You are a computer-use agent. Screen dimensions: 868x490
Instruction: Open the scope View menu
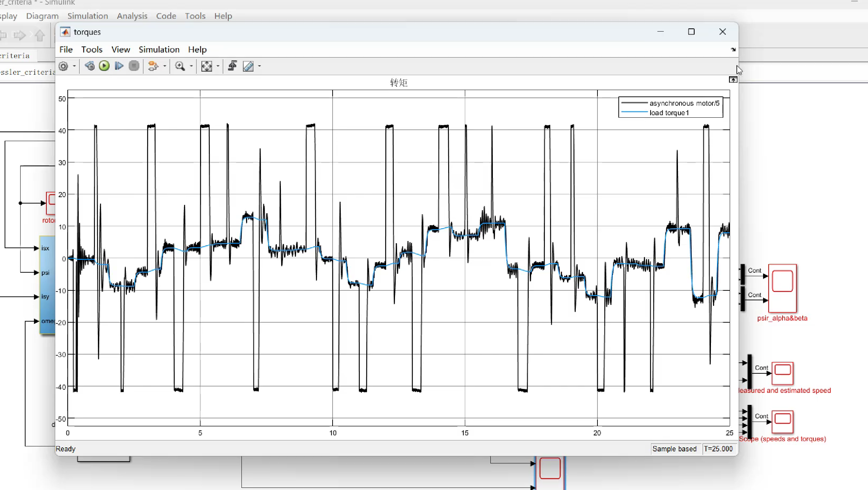[121, 50]
